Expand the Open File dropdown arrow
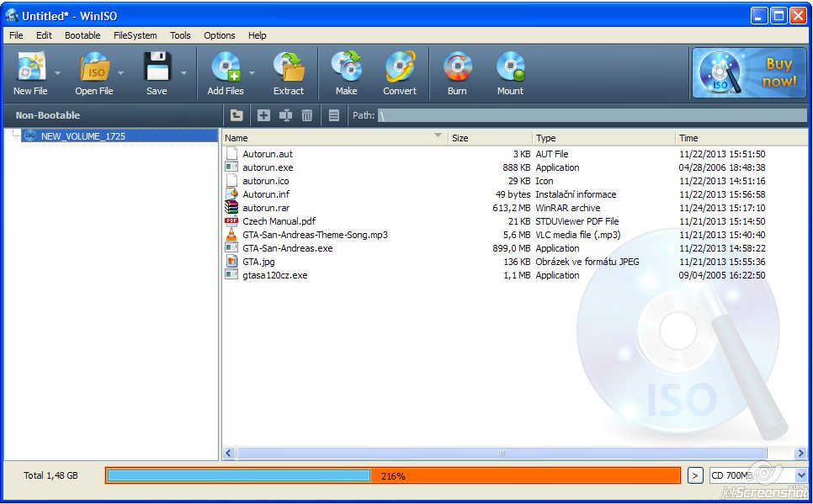Image resolution: width=813 pixels, height=504 pixels. [x=120, y=73]
